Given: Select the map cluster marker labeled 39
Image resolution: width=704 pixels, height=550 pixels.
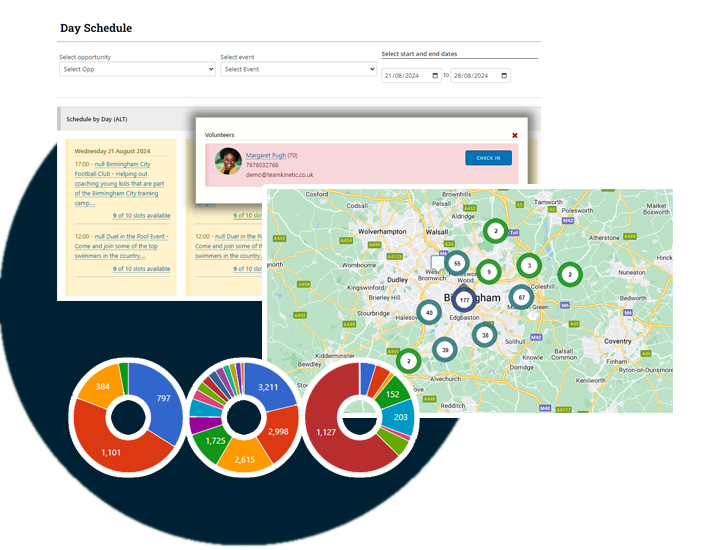Looking at the screenshot, I should point(445,349).
